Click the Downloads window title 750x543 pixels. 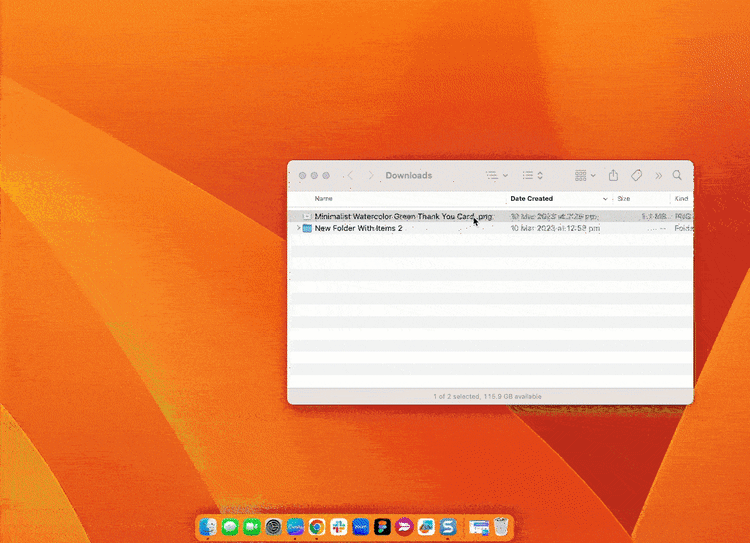point(408,176)
